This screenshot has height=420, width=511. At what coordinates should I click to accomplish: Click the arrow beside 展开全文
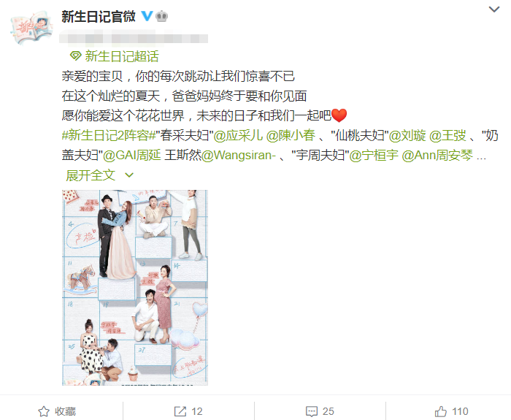129,175
